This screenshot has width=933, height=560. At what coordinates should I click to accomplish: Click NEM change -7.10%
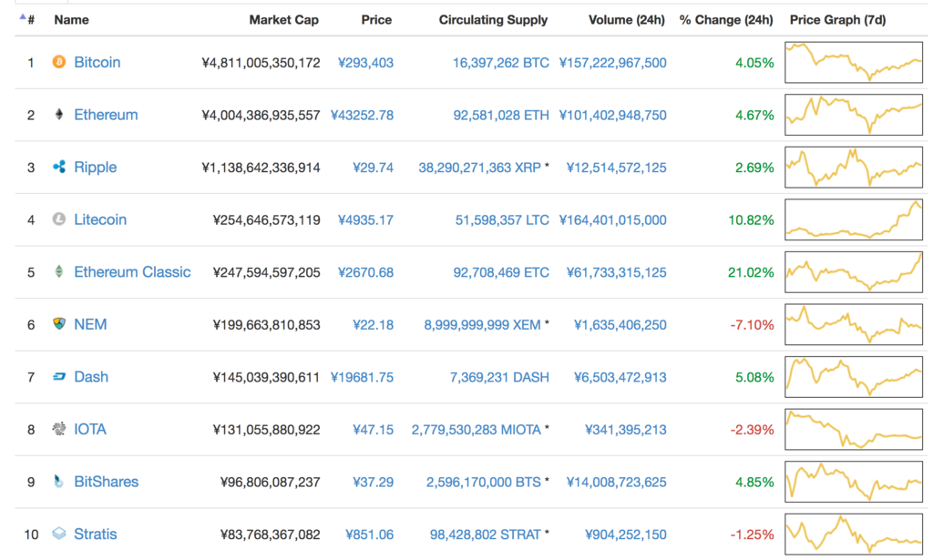752,324
